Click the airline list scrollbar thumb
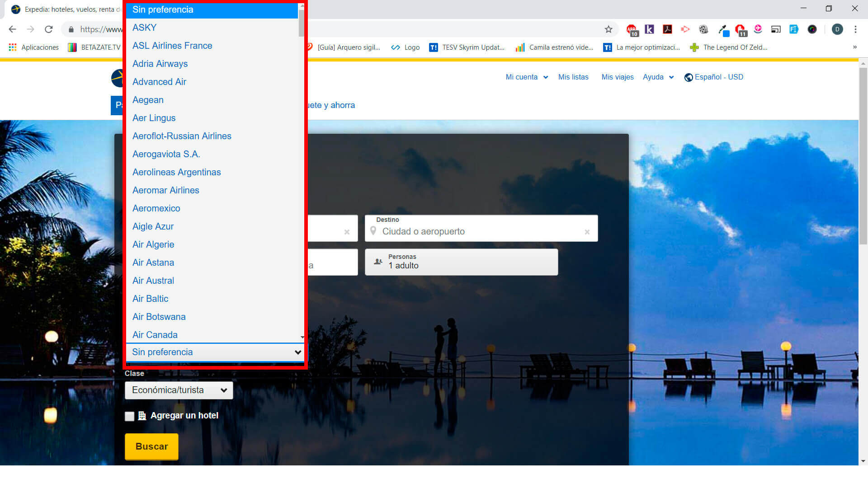868x488 pixels. pos(302,23)
